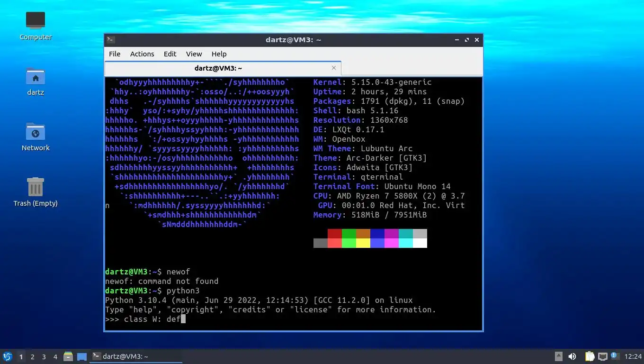Click the 'Packages: 1791 (dpkg), 11 (snap)' line
644x364 pixels.
click(389, 101)
